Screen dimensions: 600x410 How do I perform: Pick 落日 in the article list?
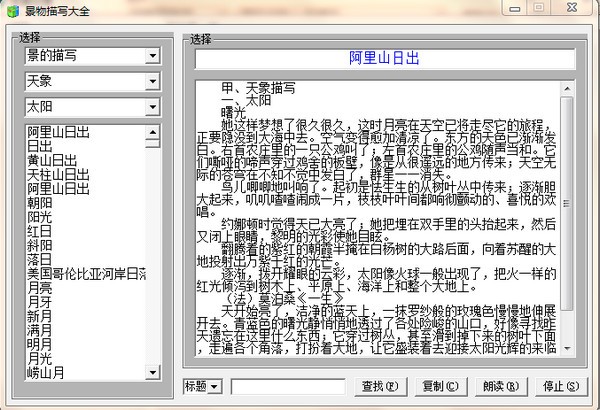coord(40,258)
